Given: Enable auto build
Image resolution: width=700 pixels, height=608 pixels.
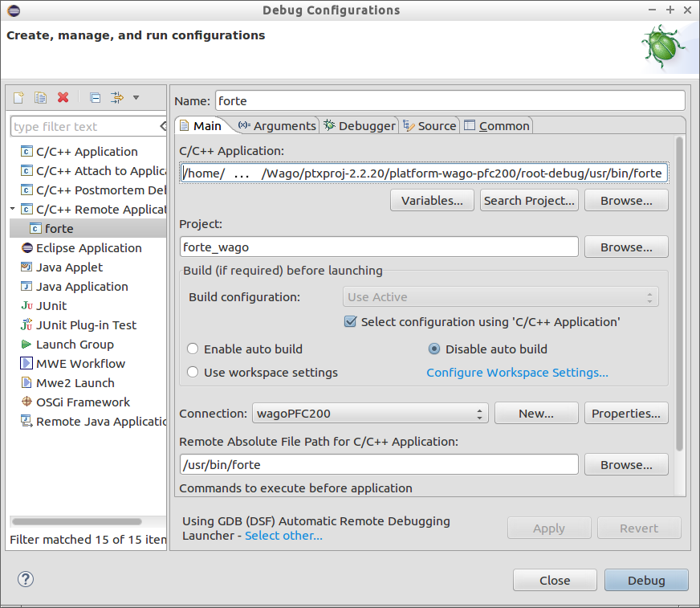Looking at the screenshot, I should (x=192, y=349).
